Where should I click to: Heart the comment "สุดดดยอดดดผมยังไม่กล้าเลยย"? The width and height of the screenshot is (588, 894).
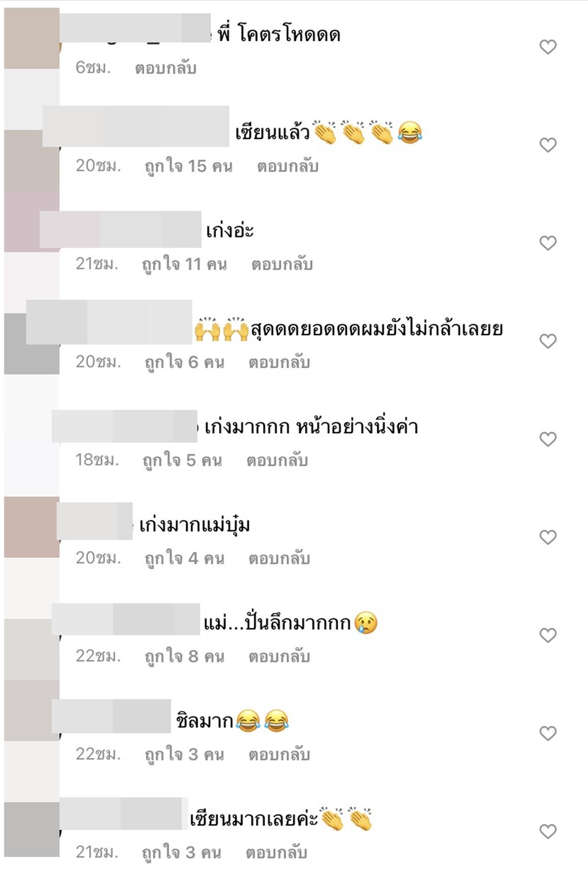pyautogui.click(x=548, y=341)
